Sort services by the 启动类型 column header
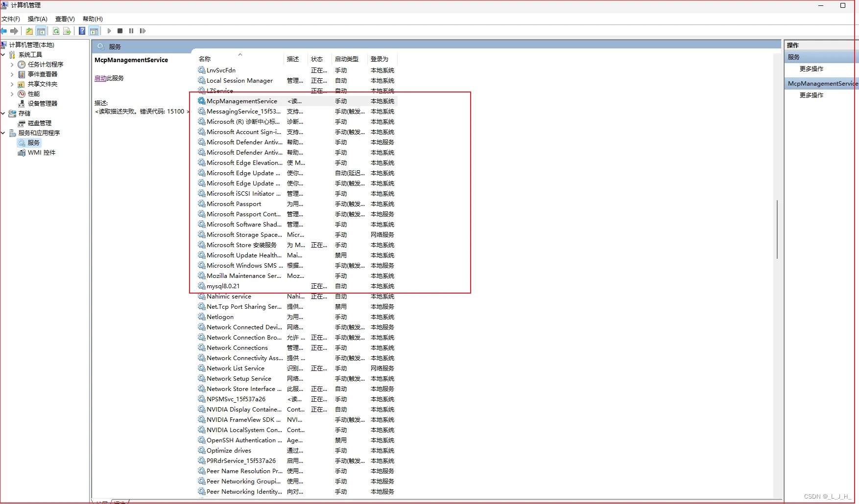Viewport: 859px width, 504px height. coord(346,59)
